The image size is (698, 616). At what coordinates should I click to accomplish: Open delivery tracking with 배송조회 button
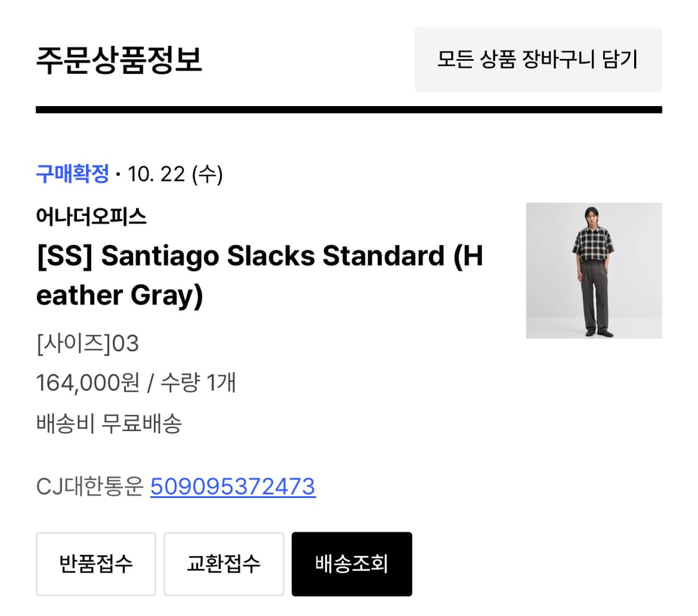(351, 564)
